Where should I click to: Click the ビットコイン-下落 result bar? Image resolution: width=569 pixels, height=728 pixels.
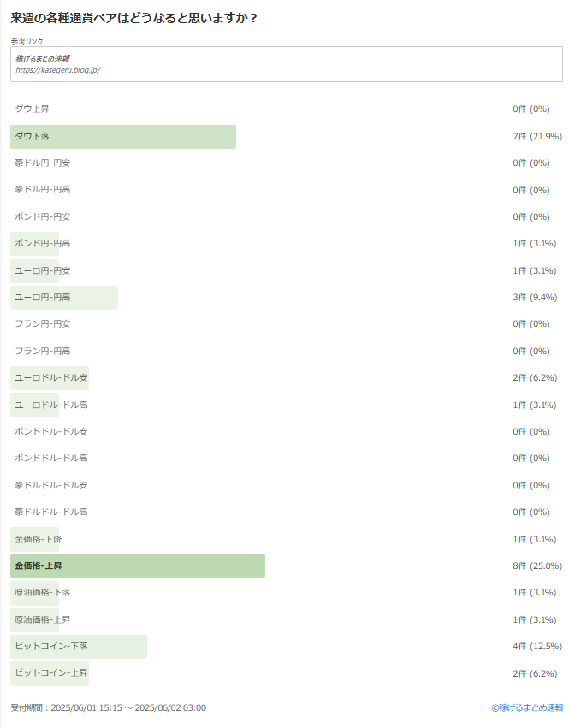(79, 646)
